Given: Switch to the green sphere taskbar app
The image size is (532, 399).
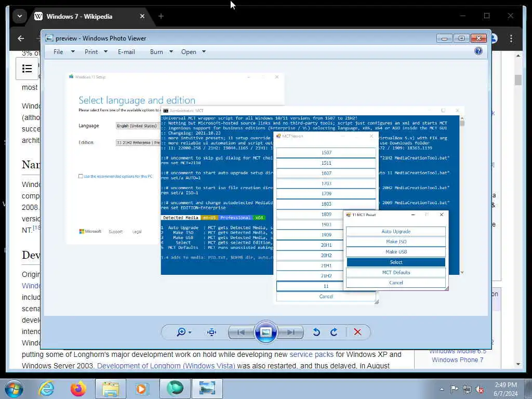Looking at the screenshot, I should [175, 389].
